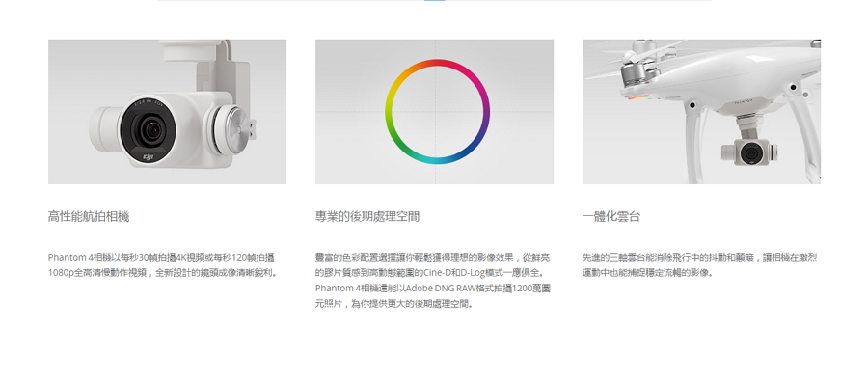
Task: Click the blue tab indicator at top center
Action: click(x=435, y=1)
